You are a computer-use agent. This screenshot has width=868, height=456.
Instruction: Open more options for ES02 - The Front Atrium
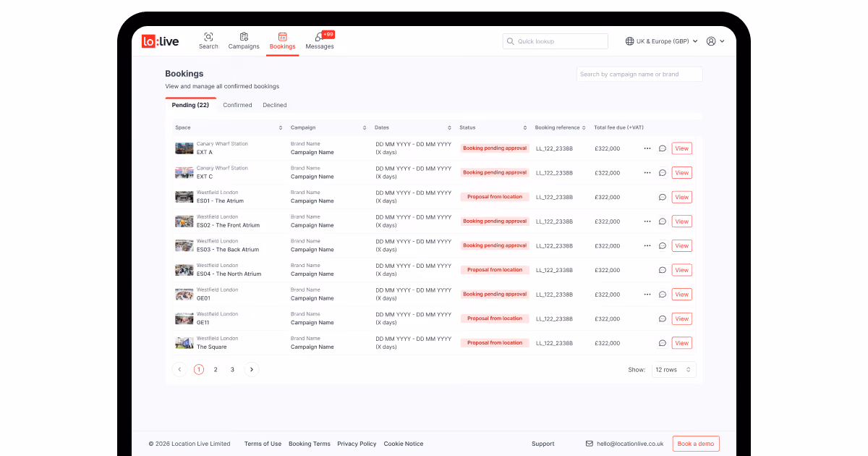pyautogui.click(x=647, y=221)
